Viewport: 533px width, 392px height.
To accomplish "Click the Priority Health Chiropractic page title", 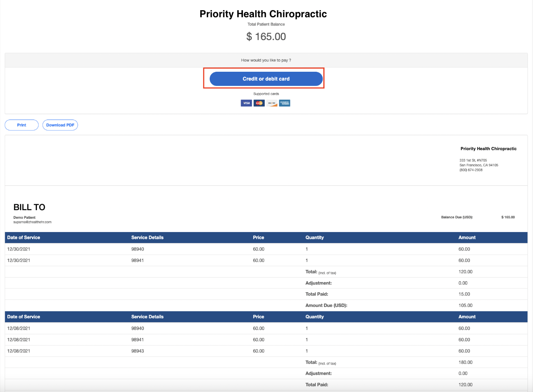I will coord(263,14).
